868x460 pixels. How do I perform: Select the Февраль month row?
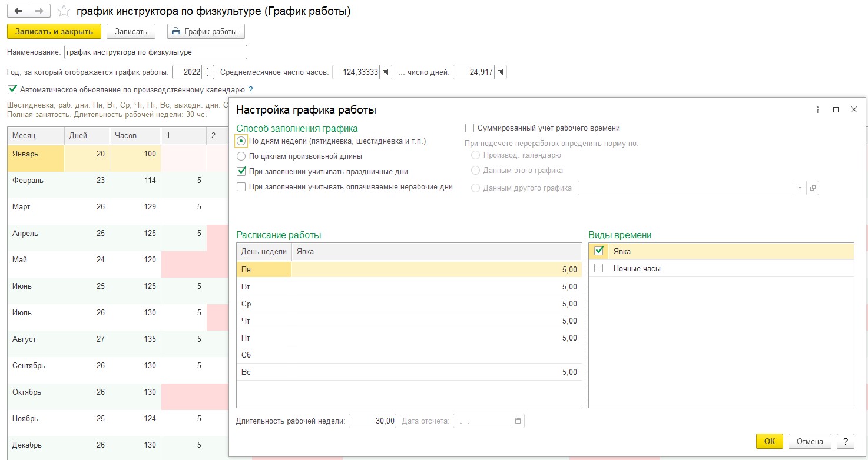(118, 185)
